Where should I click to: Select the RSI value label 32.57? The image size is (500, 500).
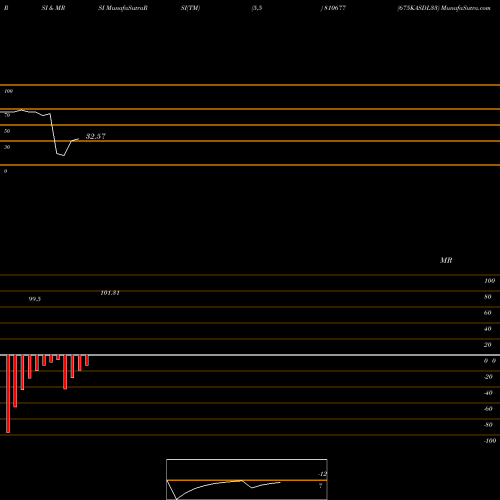96,136
